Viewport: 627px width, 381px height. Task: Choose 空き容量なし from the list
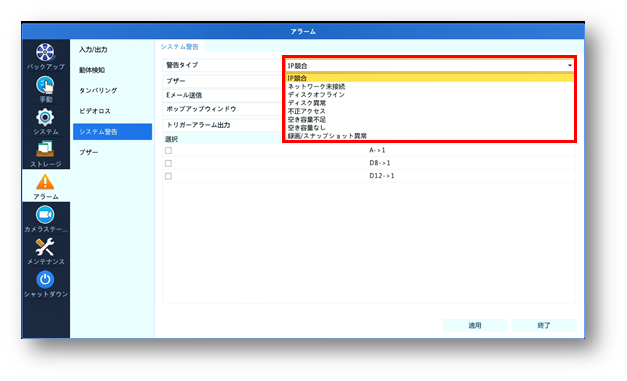[430, 128]
